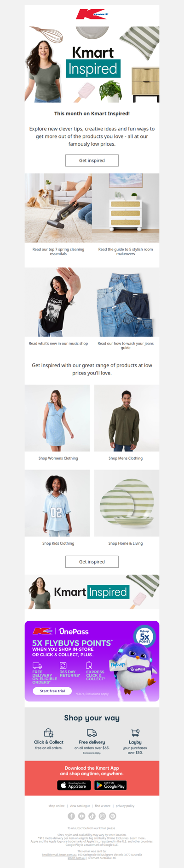Screen dimensions: 184x868
Task: Open the shop online footer link
Action: (57, 806)
